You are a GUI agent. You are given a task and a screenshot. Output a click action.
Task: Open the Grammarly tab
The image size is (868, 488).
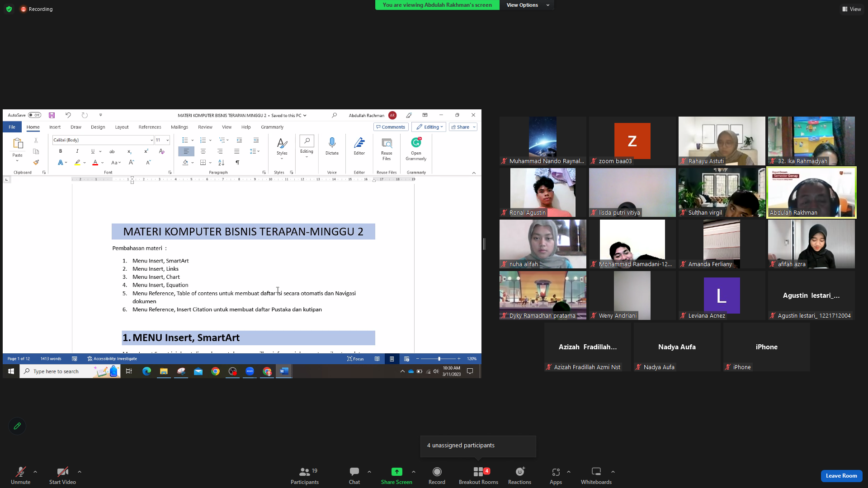[272, 127]
